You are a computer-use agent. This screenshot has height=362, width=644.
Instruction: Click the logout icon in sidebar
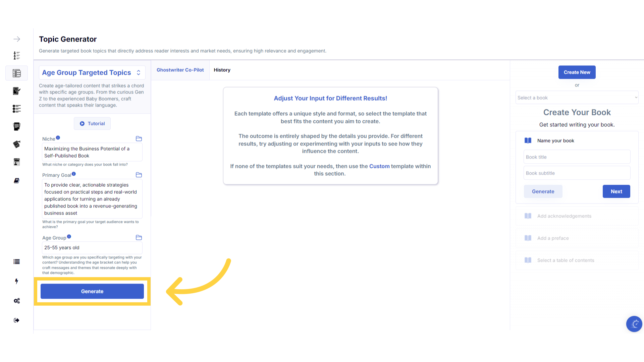coord(16,320)
